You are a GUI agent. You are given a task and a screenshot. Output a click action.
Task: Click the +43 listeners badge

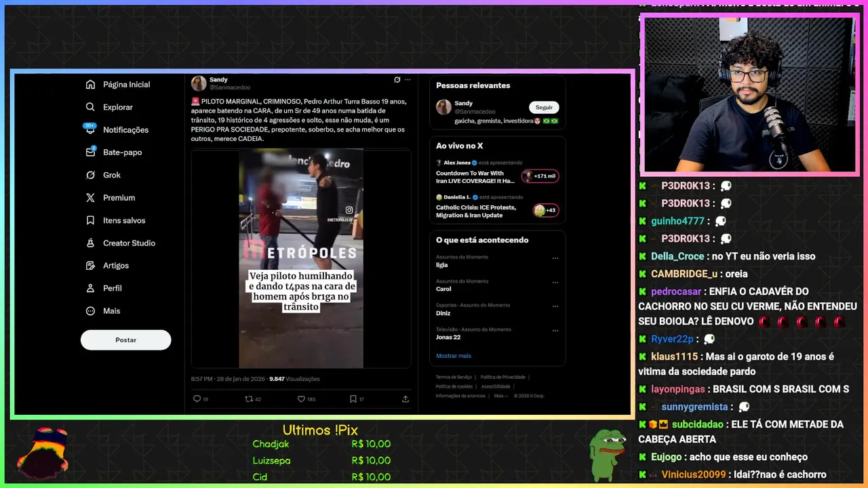546,210
